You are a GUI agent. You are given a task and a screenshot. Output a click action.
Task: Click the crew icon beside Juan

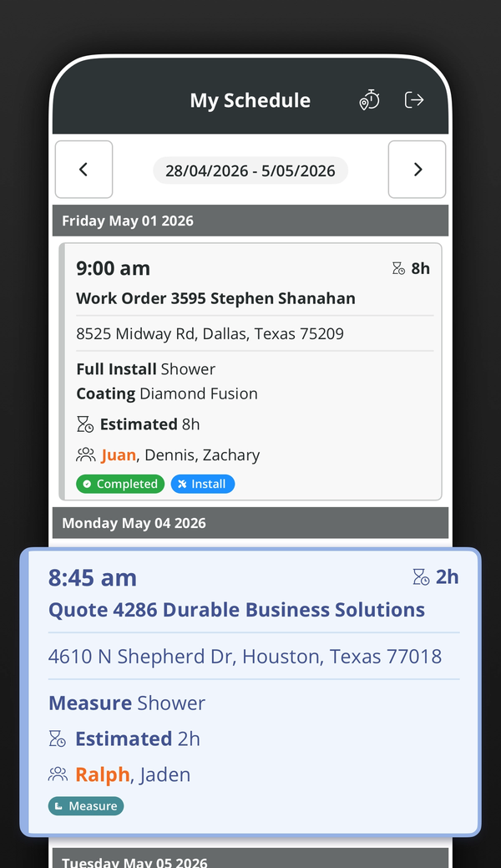click(x=85, y=455)
